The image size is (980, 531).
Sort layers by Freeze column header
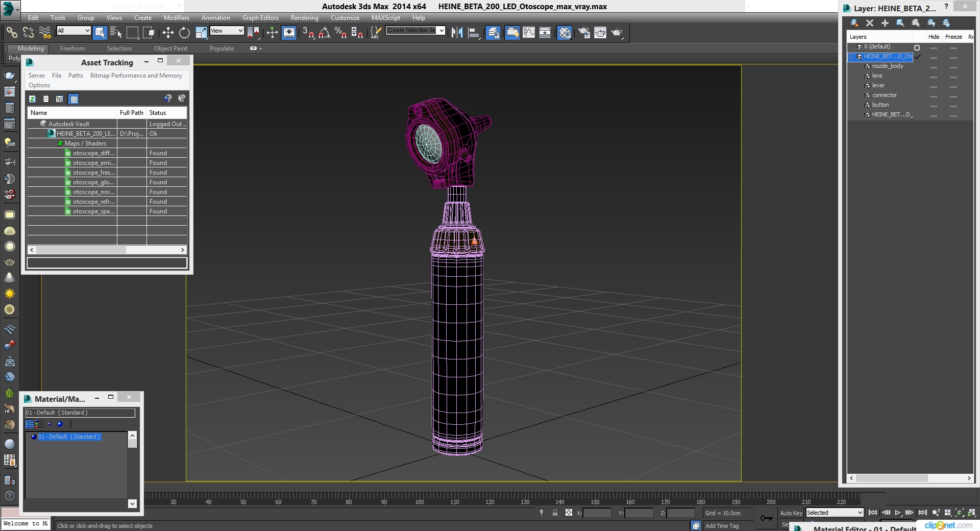[953, 37]
